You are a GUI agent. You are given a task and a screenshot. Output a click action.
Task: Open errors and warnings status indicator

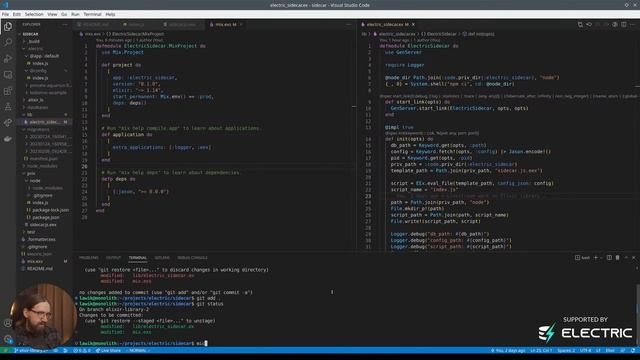click(82, 350)
